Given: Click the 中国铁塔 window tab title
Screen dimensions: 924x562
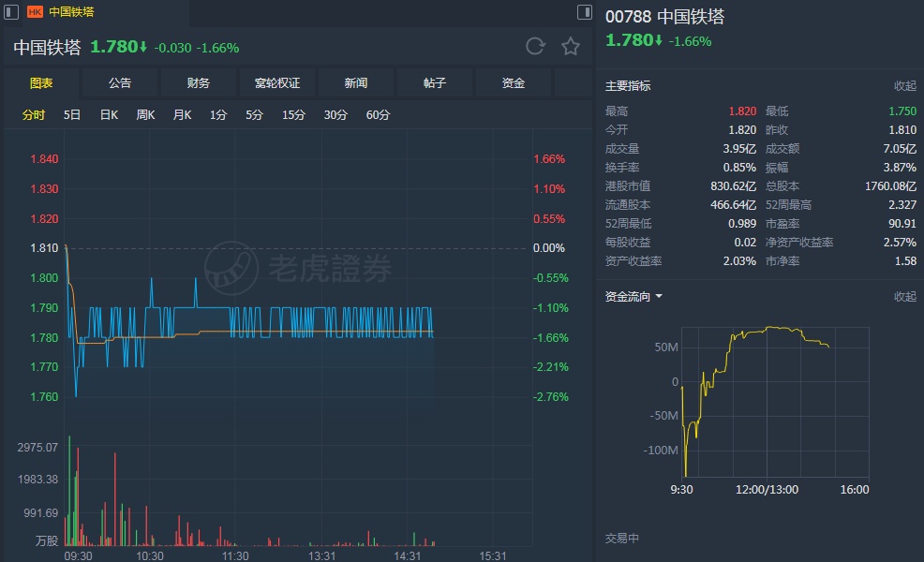Looking at the screenshot, I should click(x=71, y=12).
